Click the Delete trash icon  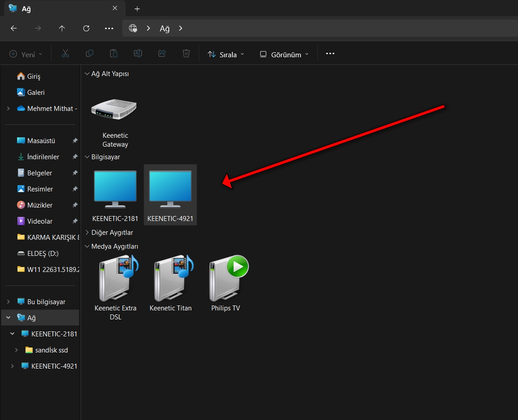[186, 53]
